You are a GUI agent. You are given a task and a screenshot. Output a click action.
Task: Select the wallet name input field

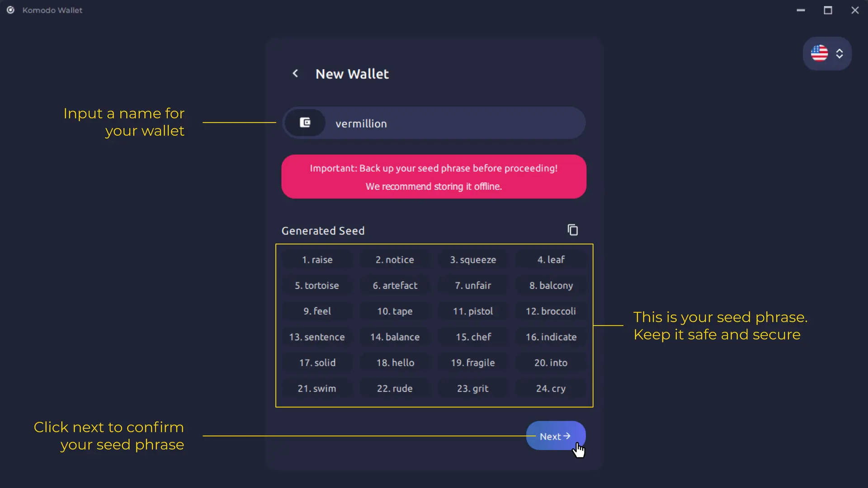pyautogui.click(x=434, y=123)
